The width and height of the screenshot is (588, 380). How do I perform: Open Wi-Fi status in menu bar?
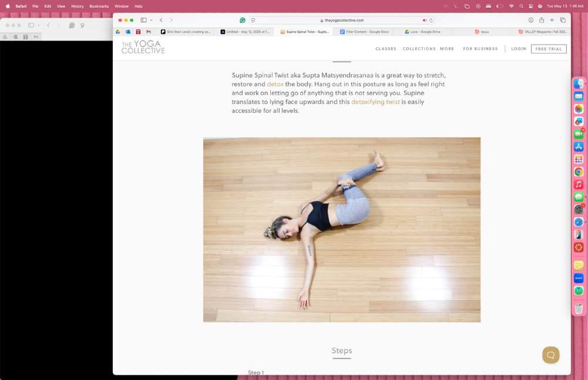pos(511,6)
